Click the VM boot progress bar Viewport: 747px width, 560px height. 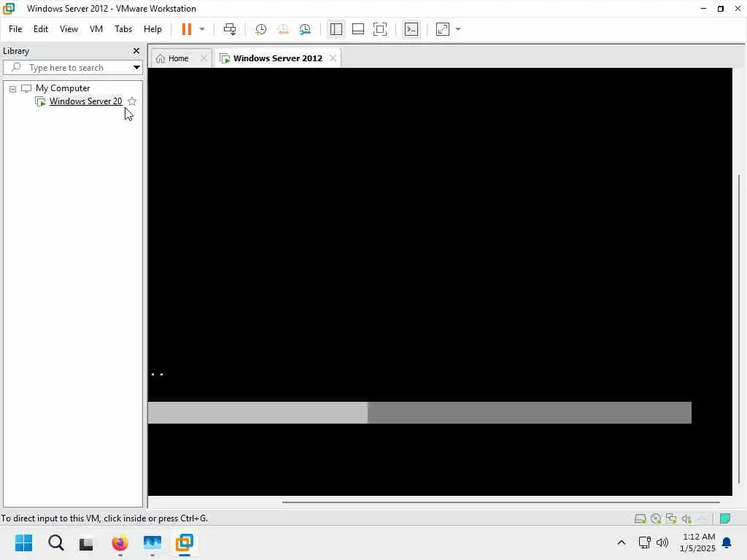tap(419, 413)
